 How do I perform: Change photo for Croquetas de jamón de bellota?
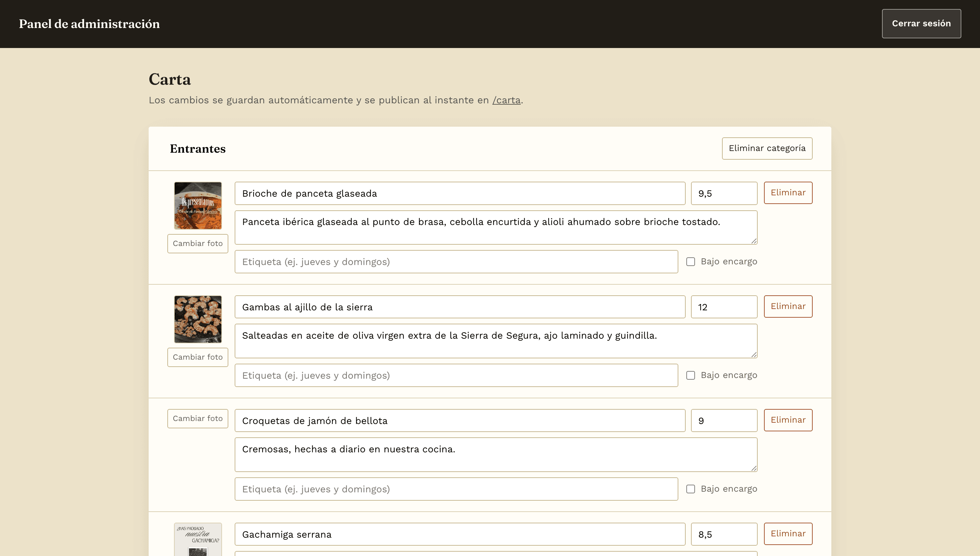coord(198,419)
